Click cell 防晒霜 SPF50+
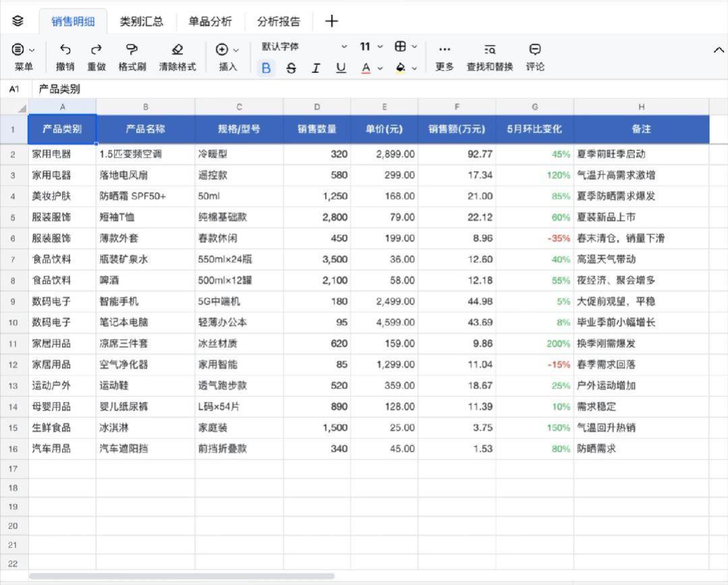Image resolution: width=728 pixels, height=585 pixels. (x=146, y=196)
